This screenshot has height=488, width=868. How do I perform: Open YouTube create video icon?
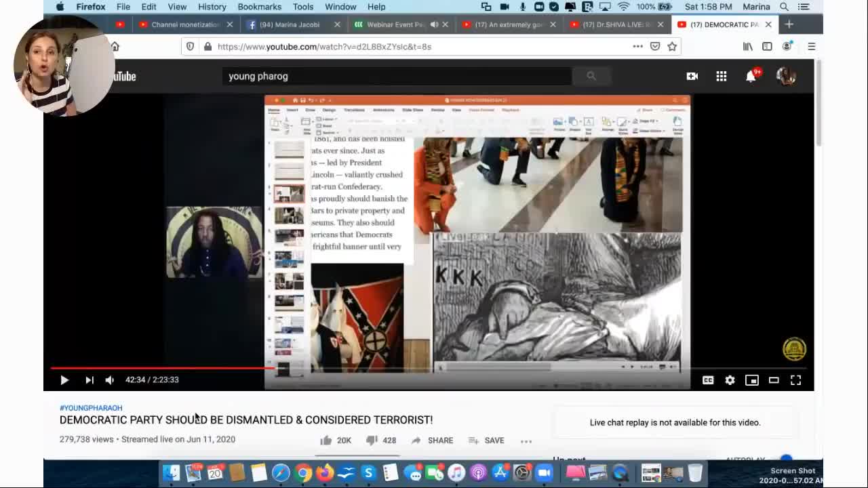[x=692, y=77]
